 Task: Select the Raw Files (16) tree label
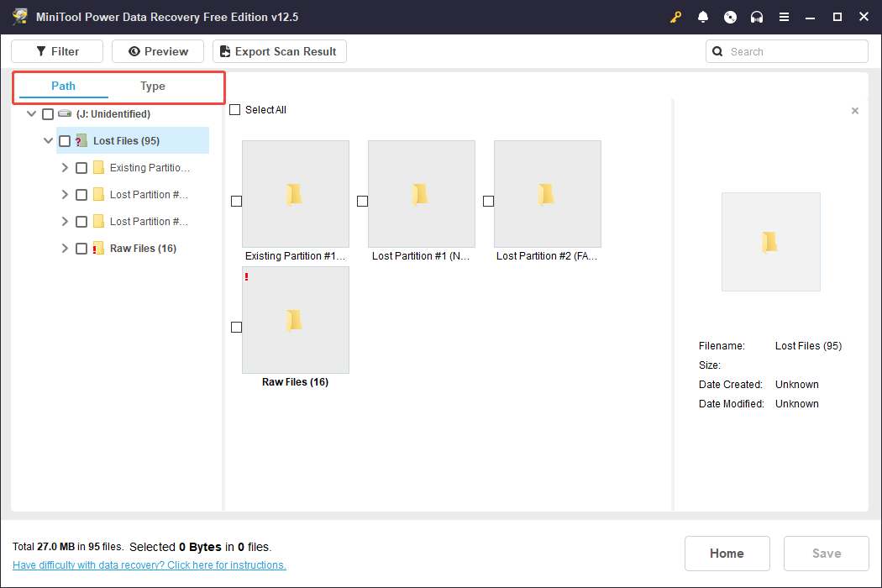[x=143, y=248]
